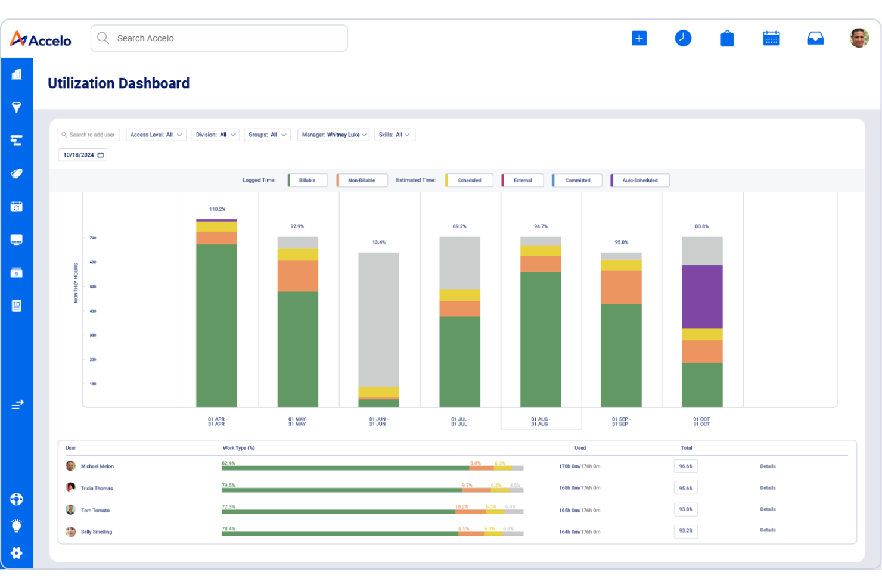Select the 01 AUG - 31 AUG bar

pyautogui.click(x=541, y=322)
